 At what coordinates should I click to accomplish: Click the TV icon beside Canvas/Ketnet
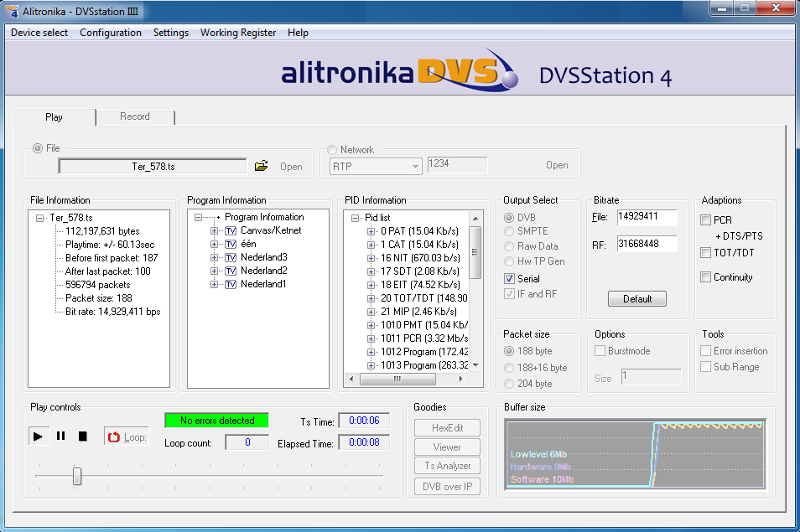click(x=231, y=230)
